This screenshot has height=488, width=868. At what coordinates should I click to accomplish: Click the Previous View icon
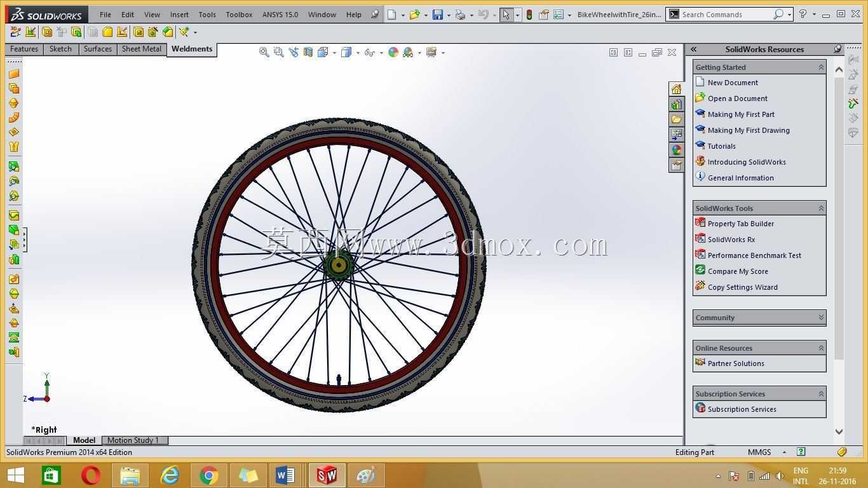click(293, 52)
